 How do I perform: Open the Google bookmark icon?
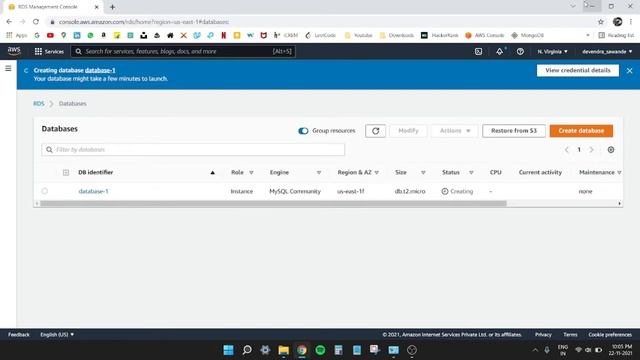coord(37,36)
